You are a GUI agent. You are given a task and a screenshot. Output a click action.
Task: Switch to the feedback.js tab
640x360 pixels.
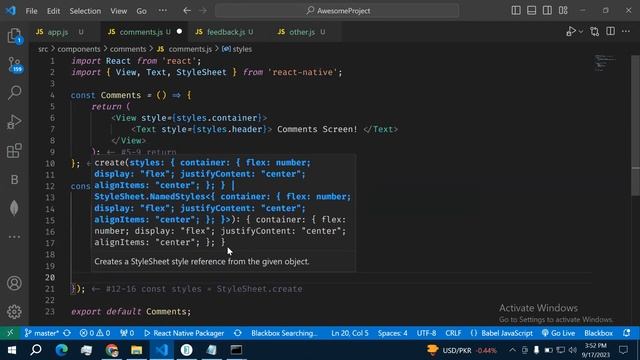(x=226, y=32)
